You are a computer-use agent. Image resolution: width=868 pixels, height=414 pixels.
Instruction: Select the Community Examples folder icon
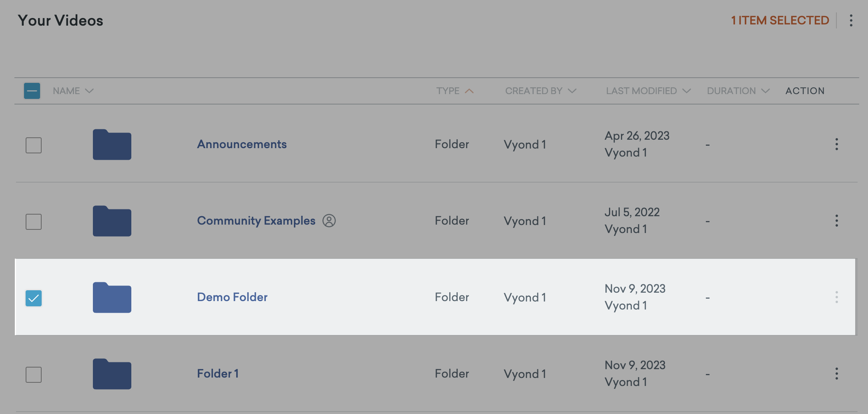point(112,221)
